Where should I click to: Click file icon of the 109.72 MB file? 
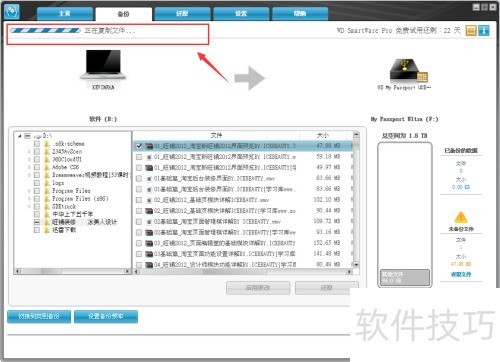pyautogui.click(x=149, y=222)
